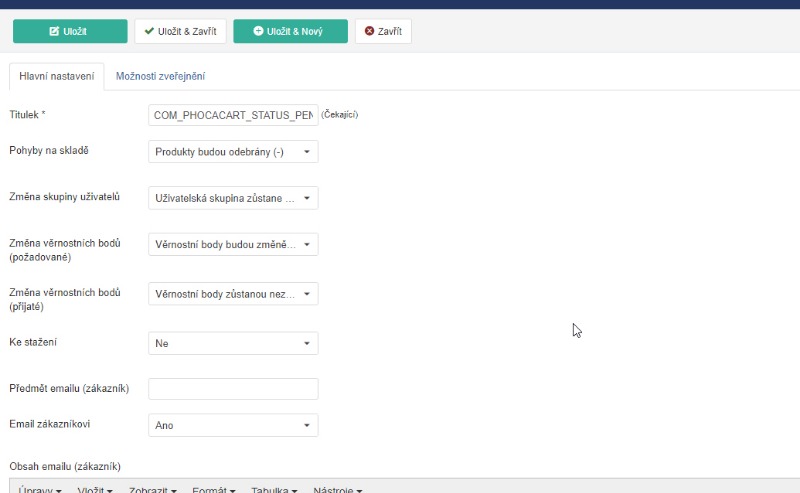This screenshot has width=800, height=493.
Task: Click the Email zákazníkovi label
Action: click(49, 424)
